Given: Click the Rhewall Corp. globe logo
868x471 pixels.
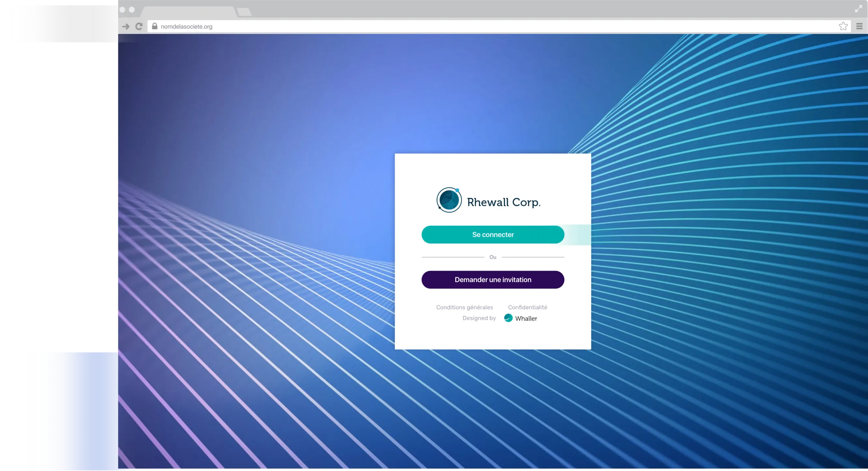Looking at the screenshot, I should (449, 200).
